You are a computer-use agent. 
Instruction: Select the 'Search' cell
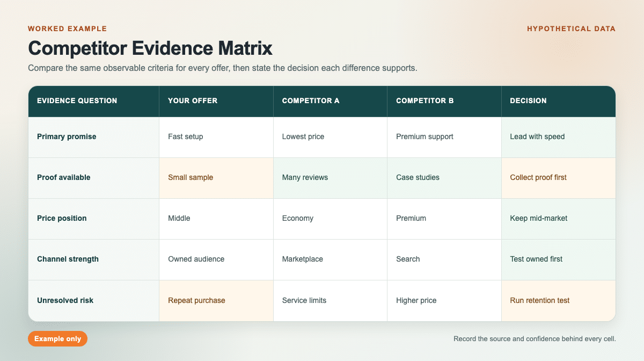coord(444,259)
